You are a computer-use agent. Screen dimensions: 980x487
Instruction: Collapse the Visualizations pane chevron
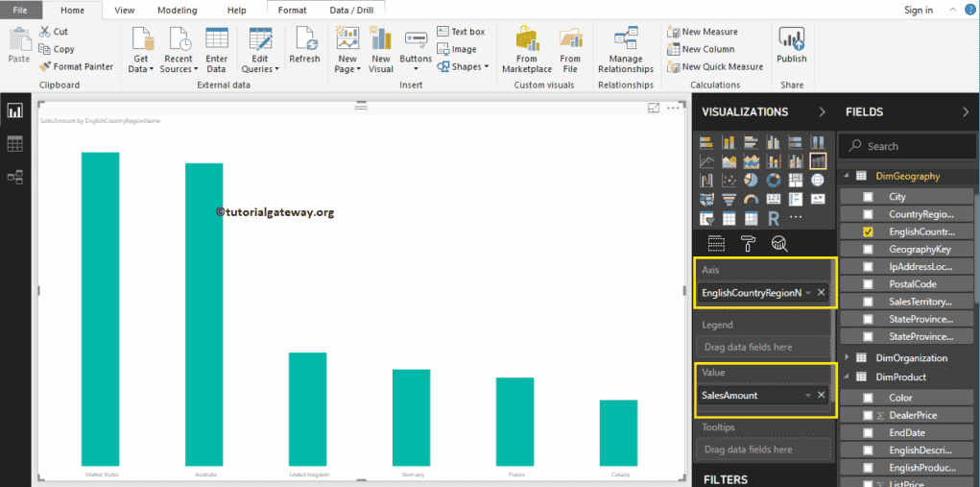click(822, 111)
